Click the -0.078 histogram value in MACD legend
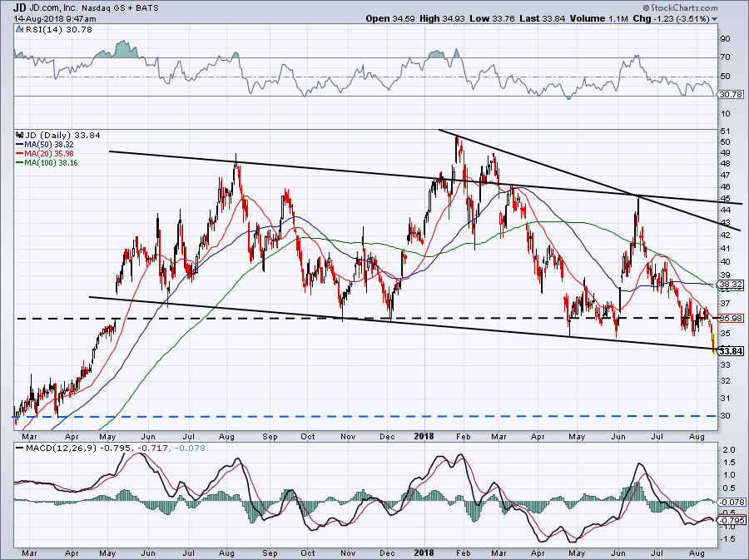 [x=190, y=448]
